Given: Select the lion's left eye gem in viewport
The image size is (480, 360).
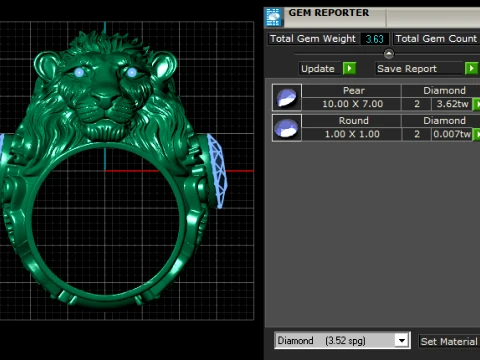Looking at the screenshot, I should click(79, 72).
